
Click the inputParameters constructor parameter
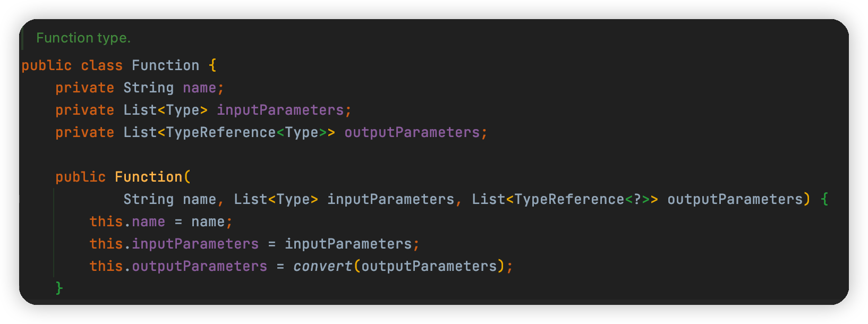coord(390,199)
